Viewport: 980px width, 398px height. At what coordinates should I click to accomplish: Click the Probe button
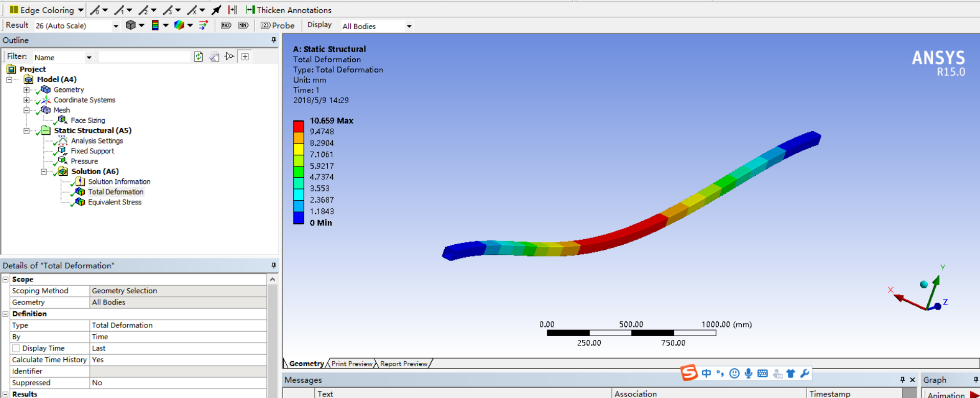click(x=278, y=26)
